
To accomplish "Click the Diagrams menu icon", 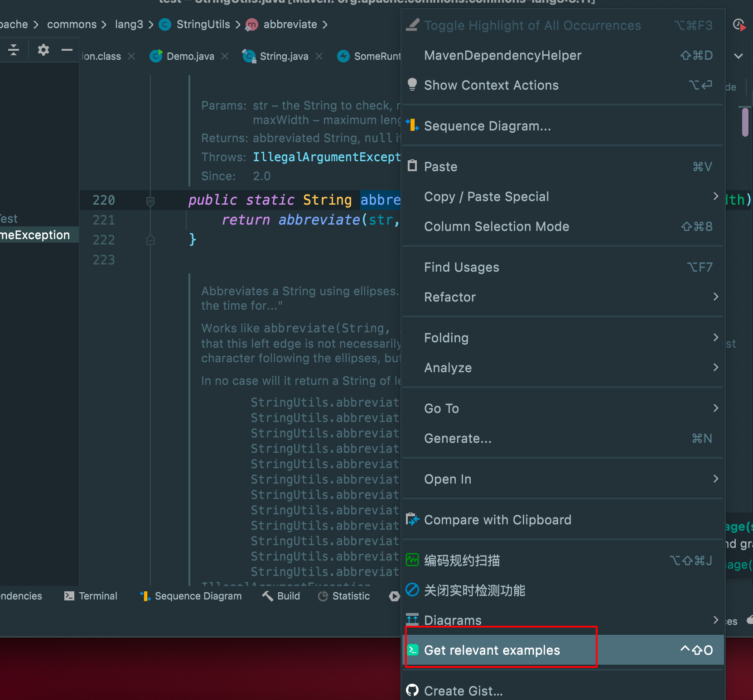I will (x=412, y=619).
